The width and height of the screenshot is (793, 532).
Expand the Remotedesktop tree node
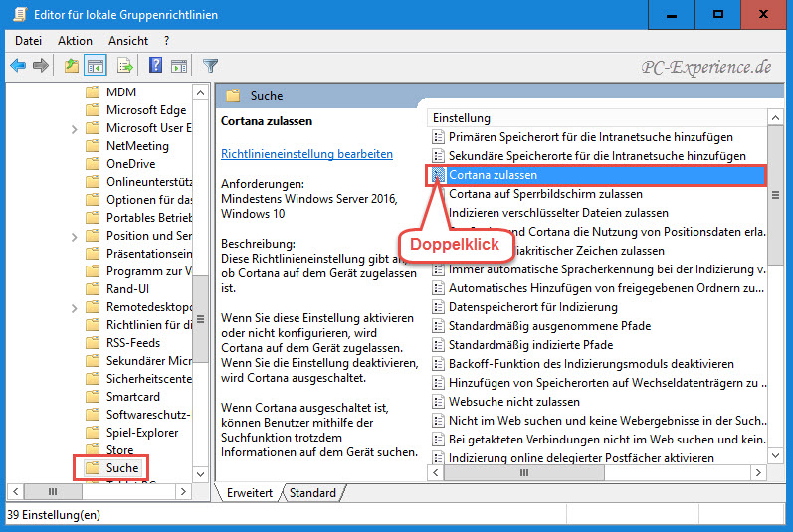[x=75, y=307]
